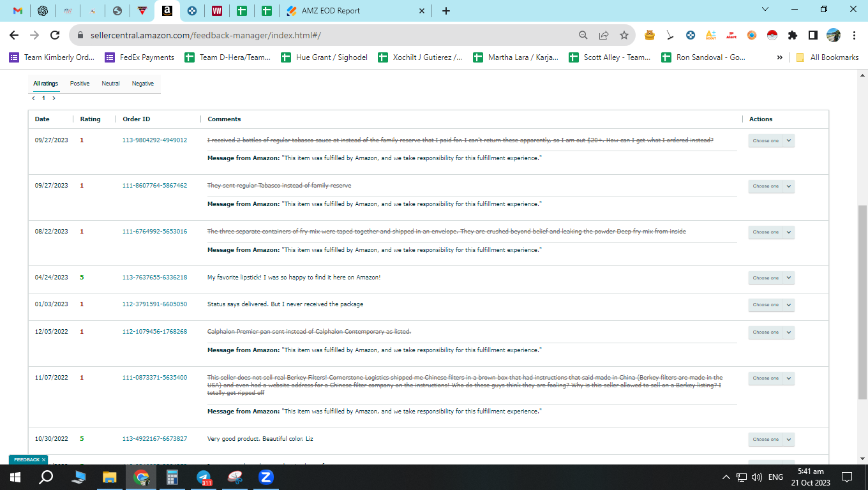Open order 112-1079456-1768268
The width and height of the screenshot is (868, 490).
154,332
